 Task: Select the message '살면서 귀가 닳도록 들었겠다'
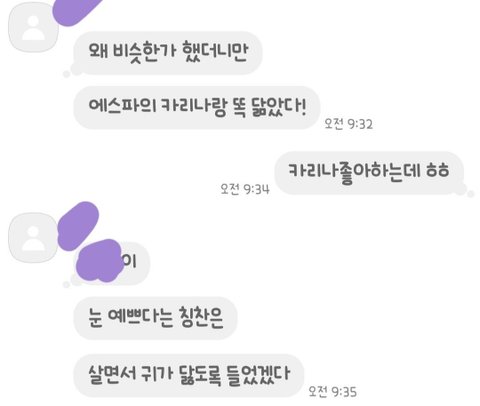[189, 375]
